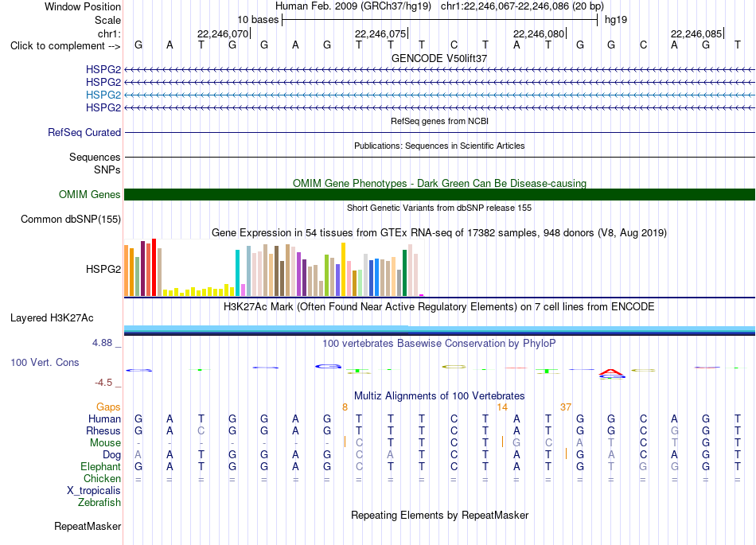The image size is (756, 545).
Task: Open the OMIM Genes track label
Action: [x=89, y=195]
